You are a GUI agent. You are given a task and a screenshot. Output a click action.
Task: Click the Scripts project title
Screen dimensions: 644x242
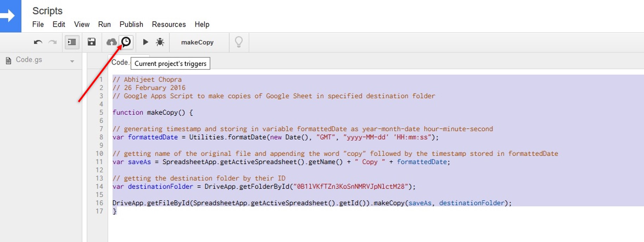pos(47,11)
